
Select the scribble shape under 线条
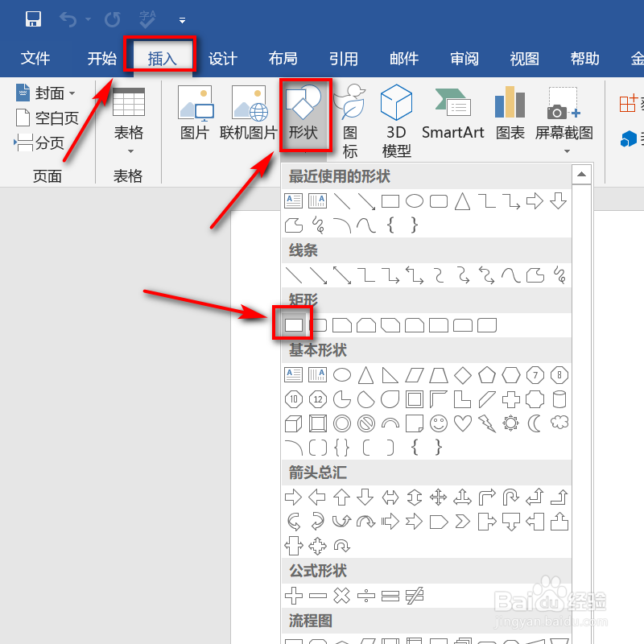559,275
